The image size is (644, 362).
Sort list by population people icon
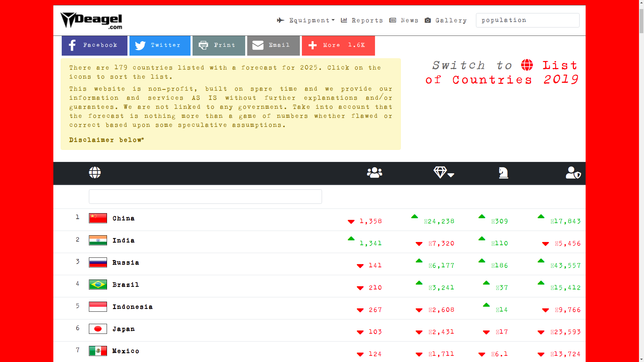374,173
